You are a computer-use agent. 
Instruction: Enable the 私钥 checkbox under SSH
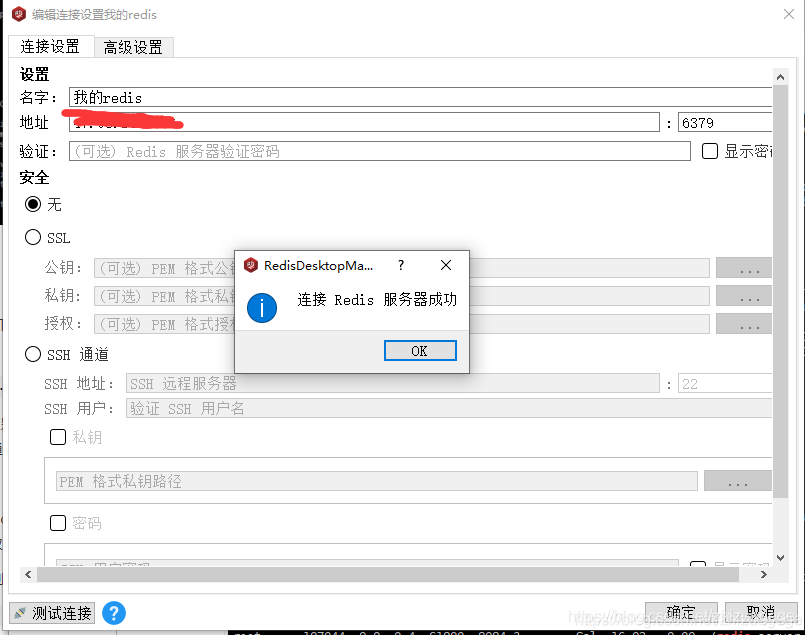(58, 437)
